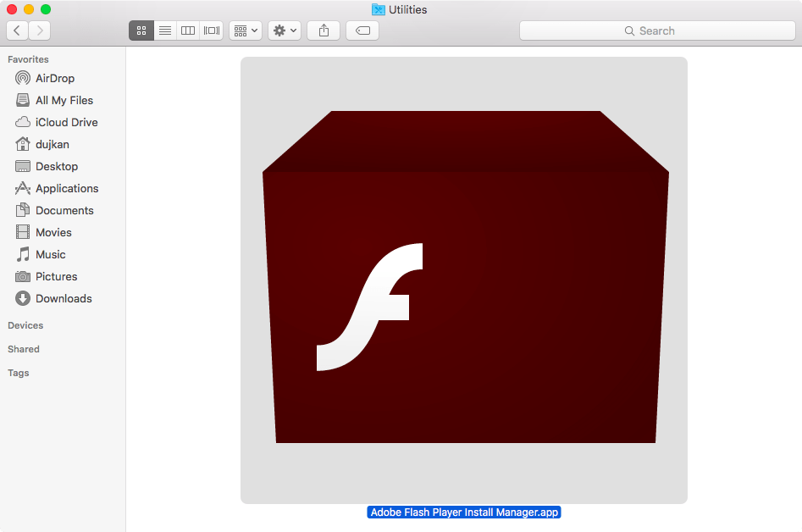Open iCloud Drive label in sidebar
The image size is (802, 532).
click(x=67, y=122)
